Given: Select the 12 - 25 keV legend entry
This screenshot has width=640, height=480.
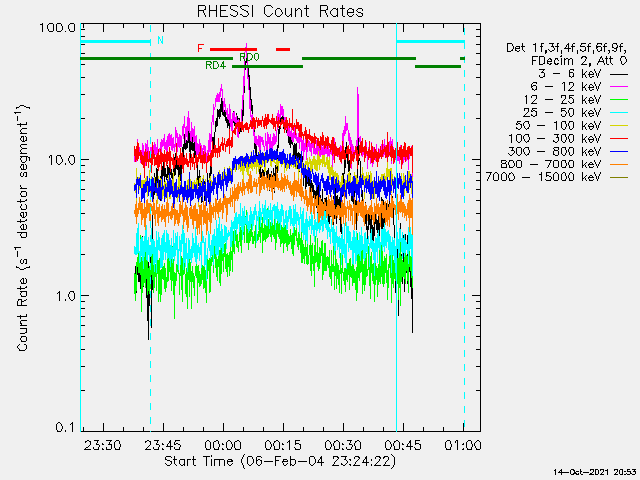Looking at the screenshot, I should pos(576,100).
